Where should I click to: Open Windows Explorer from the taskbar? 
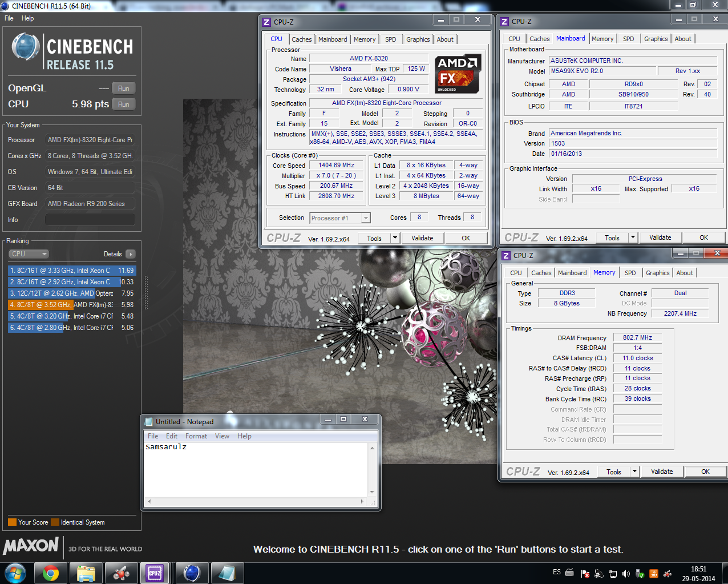(86, 573)
